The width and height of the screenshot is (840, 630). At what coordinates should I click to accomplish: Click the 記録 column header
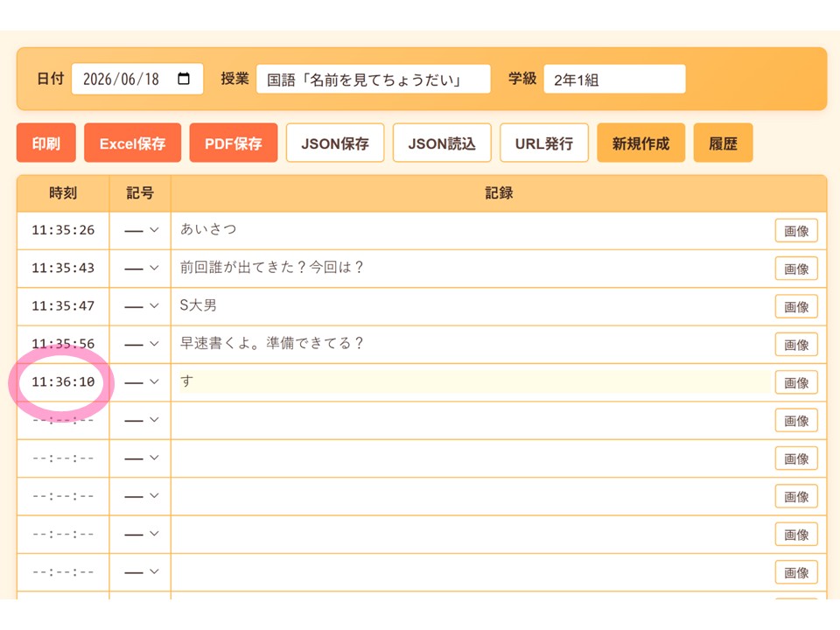click(x=499, y=192)
